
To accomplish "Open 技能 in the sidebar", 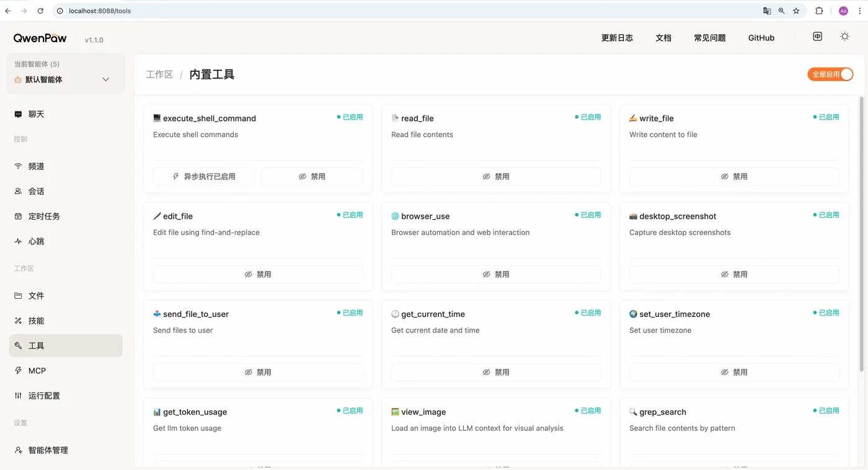I will 66,321.
